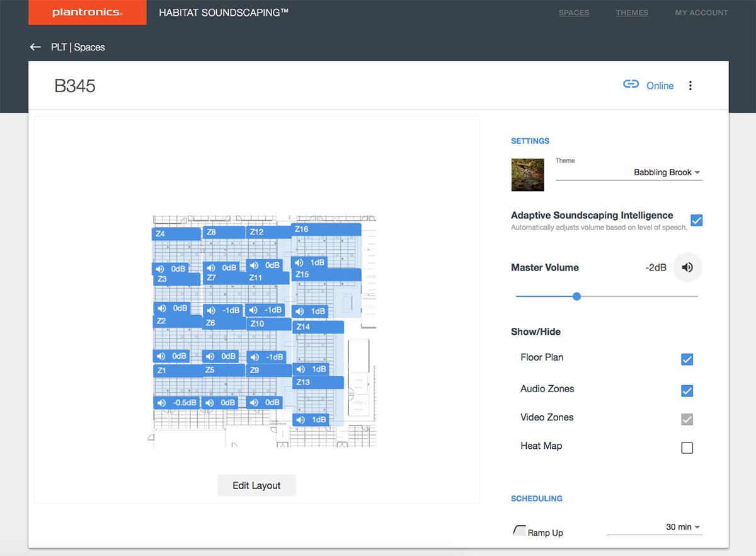Click the -2dB Master Volume value
Viewport: 756px width, 556px height.
click(656, 268)
